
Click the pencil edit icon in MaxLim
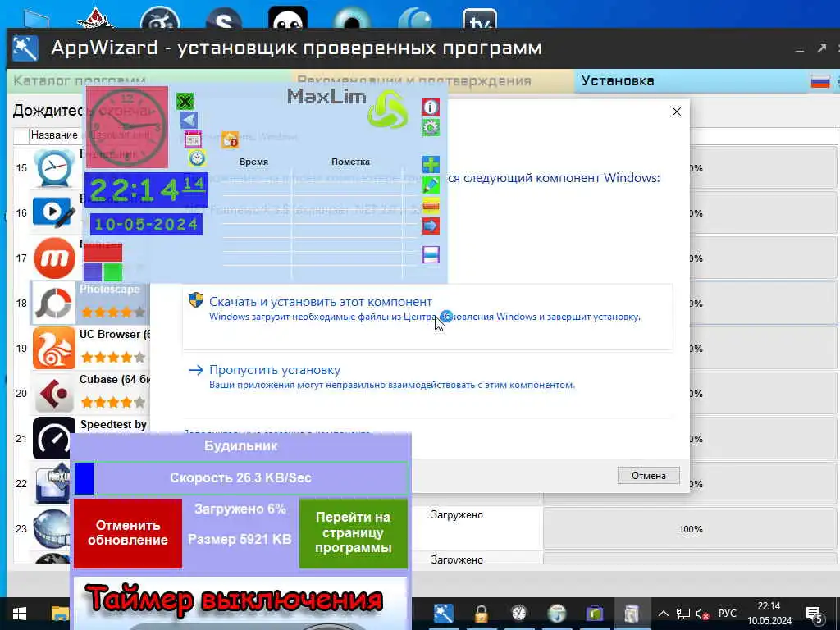tap(431, 185)
